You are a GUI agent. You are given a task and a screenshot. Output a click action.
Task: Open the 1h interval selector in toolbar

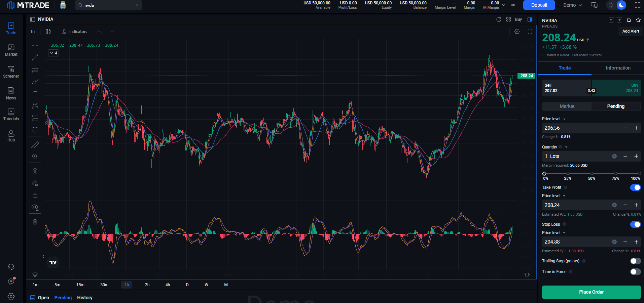point(33,32)
